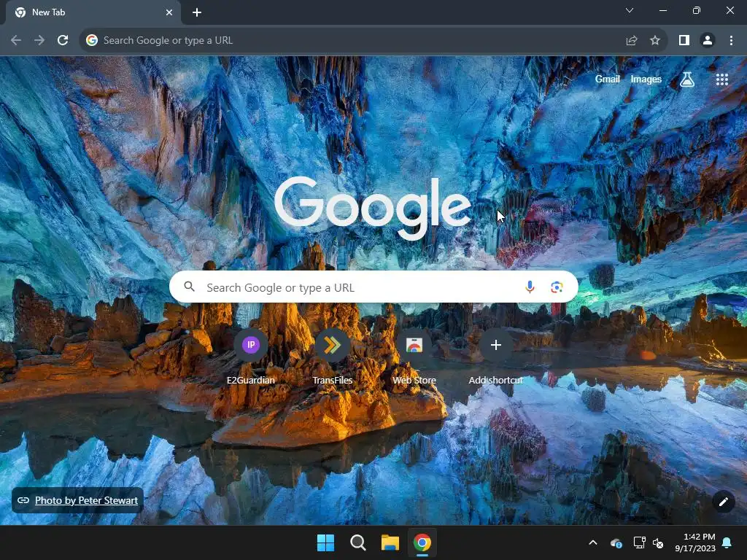Viewport: 747px width, 560px height.
Task: Open the Windows Start menu
Action: (x=326, y=542)
